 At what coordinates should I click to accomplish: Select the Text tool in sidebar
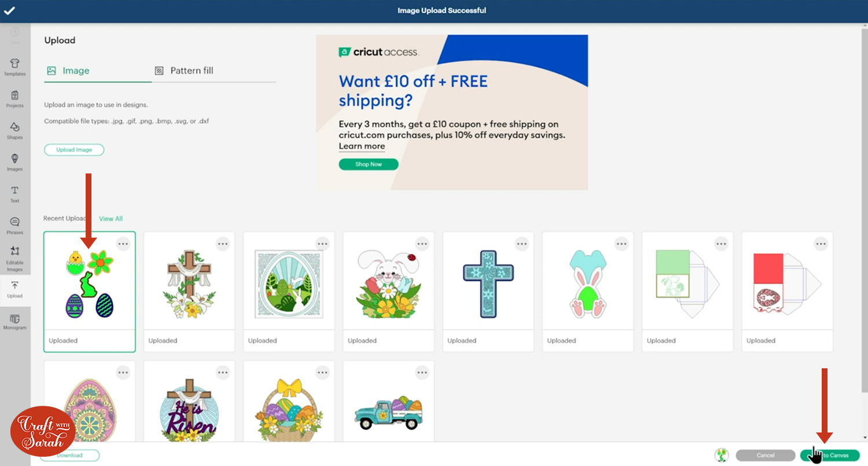tap(15, 194)
